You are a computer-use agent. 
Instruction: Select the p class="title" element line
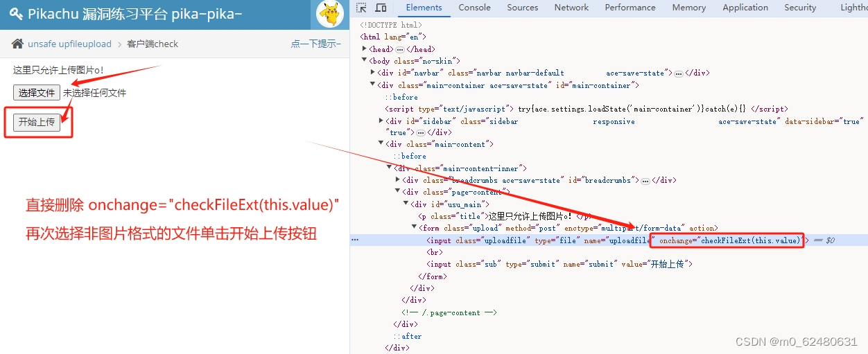point(506,215)
